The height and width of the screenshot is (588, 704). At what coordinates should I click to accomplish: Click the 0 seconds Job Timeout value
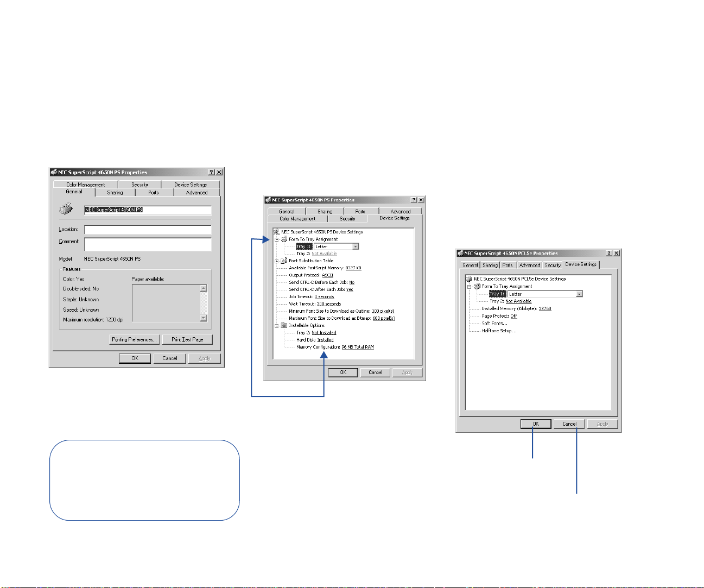(x=325, y=296)
